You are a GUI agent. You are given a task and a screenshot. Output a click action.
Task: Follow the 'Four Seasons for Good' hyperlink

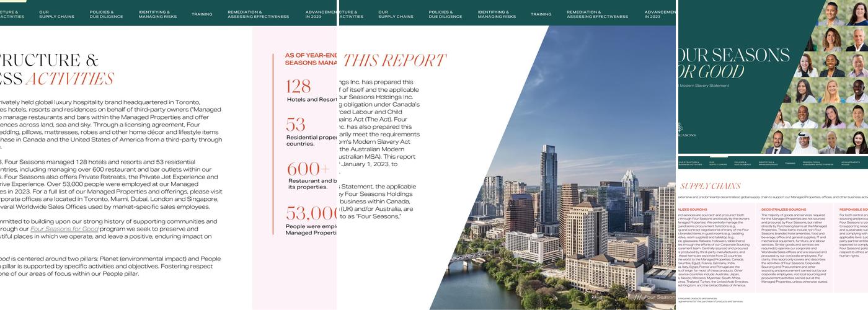[x=64, y=229]
